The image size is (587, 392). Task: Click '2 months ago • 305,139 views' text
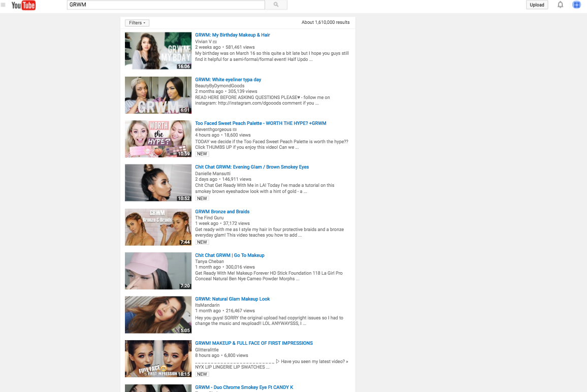click(226, 91)
